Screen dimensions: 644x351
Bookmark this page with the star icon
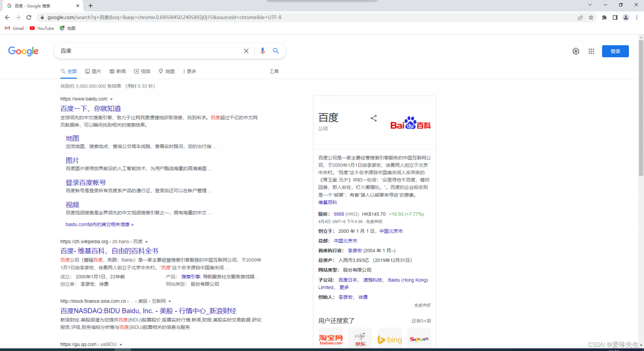pyautogui.click(x=591, y=17)
